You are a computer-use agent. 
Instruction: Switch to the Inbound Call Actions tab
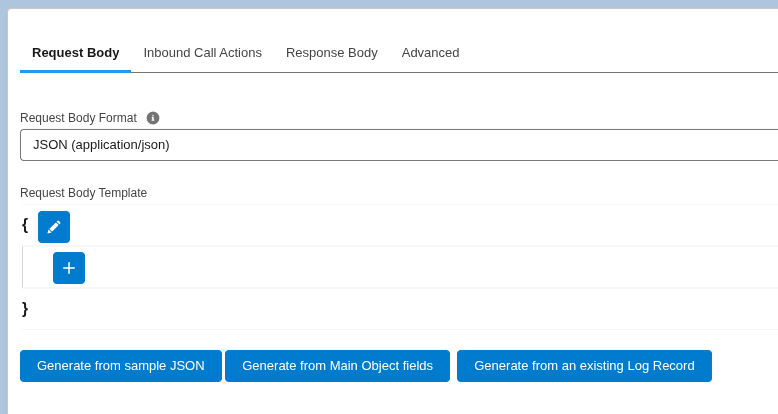pos(202,53)
